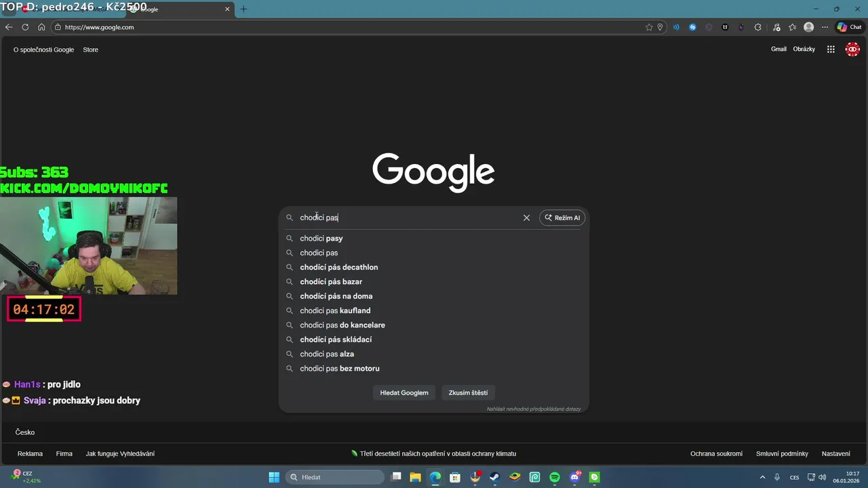Open the browser home page icon
The width and height of the screenshot is (868, 488).
(x=41, y=27)
